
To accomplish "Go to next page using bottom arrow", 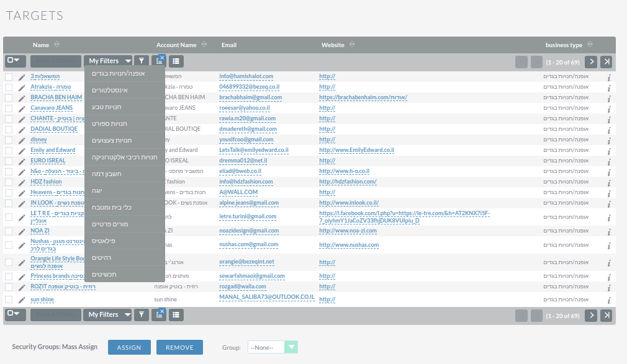I will (591, 316).
